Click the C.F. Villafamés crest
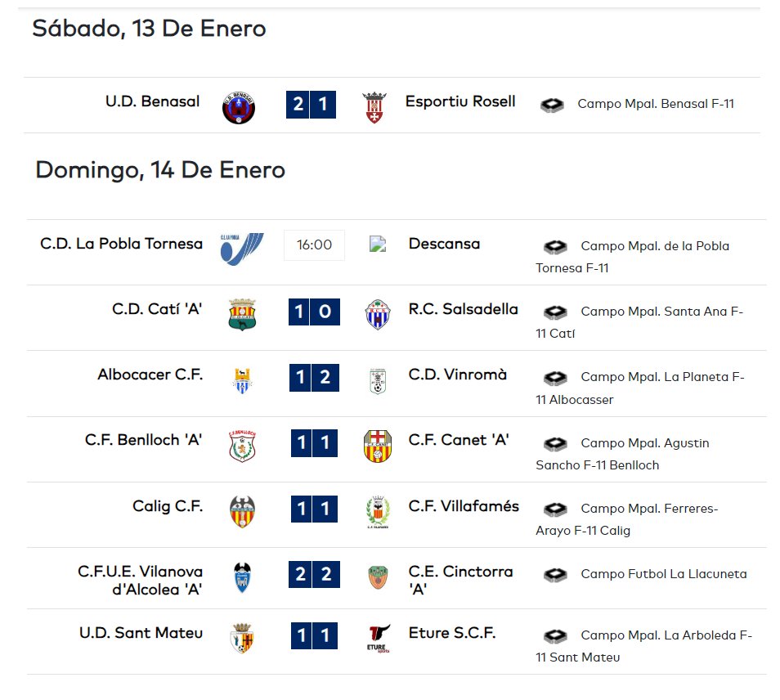The width and height of the screenshot is (780, 700). point(378,512)
